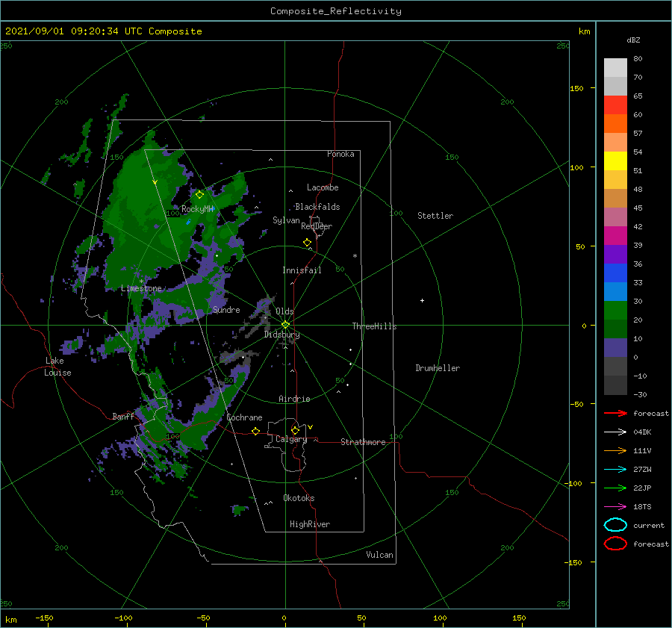The width and height of the screenshot is (672, 628).
Task: Click the Strathmore label
Action: pyautogui.click(x=363, y=442)
